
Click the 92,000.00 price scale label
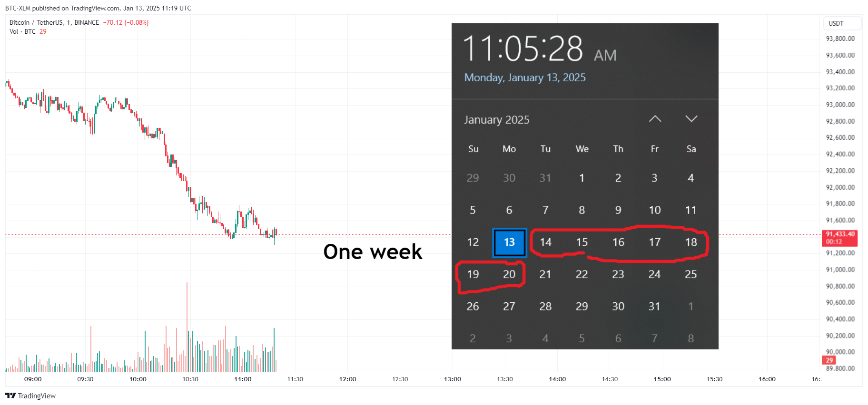pyautogui.click(x=840, y=187)
